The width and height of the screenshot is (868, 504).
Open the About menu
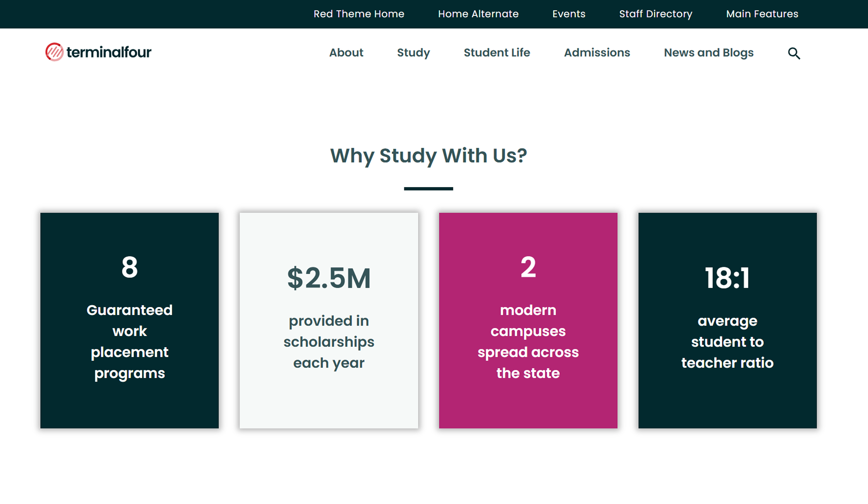click(346, 53)
